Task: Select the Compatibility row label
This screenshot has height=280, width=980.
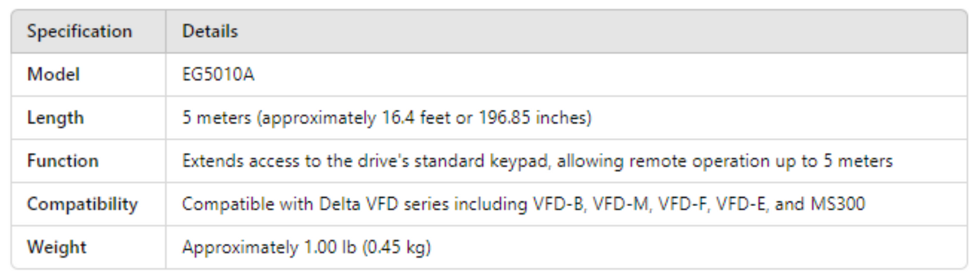Action: coord(82,204)
